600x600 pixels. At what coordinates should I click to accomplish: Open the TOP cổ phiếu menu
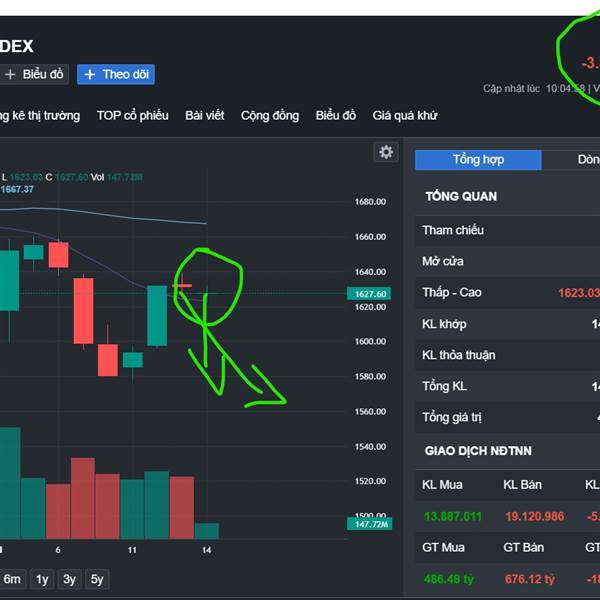(132, 115)
